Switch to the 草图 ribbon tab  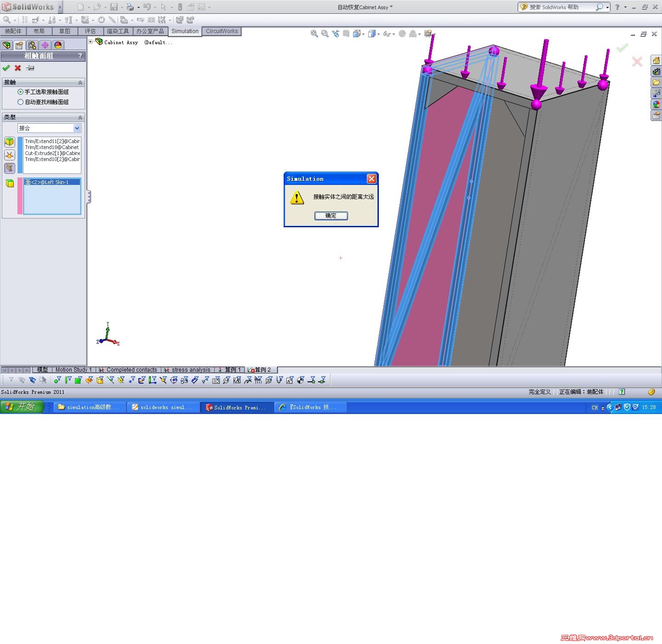point(65,31)
